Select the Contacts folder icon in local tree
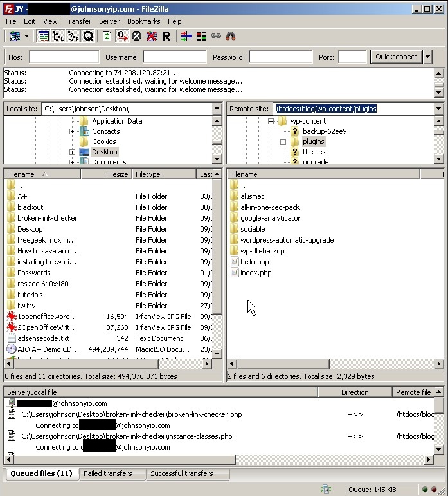Screen dimensions: 448x496 tap(84, 131)
